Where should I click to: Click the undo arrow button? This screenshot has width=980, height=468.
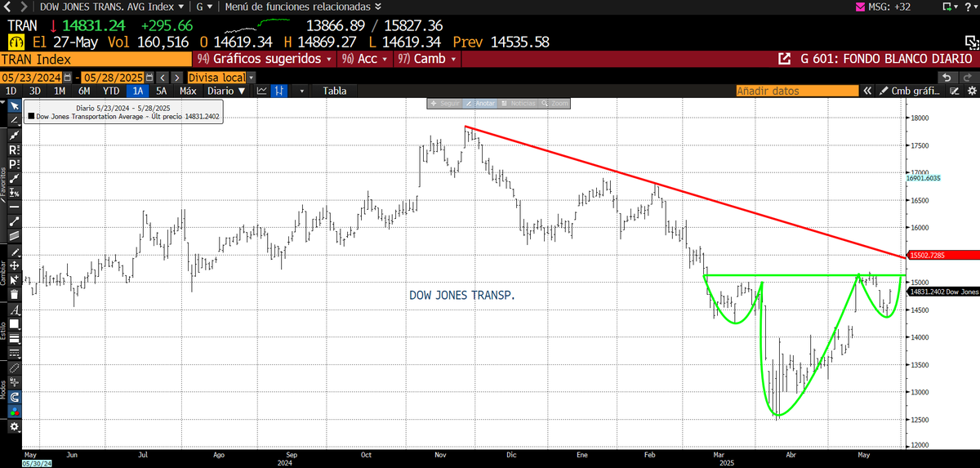pyautogui.click(x=946, y=78)
